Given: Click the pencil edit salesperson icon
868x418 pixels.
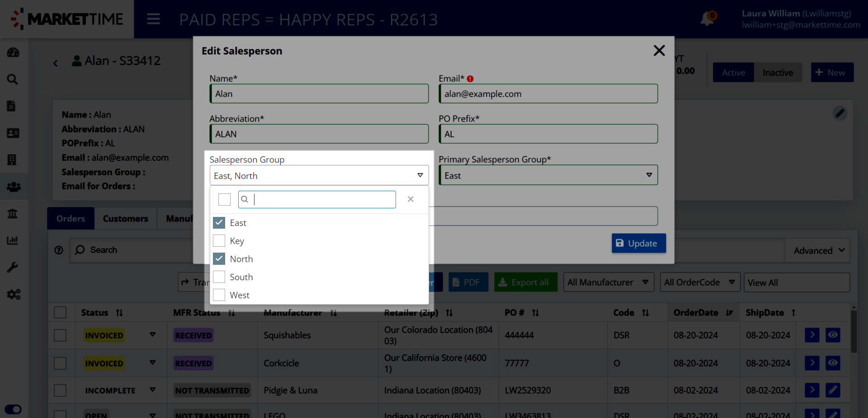Looking at the screenshot, I should [840, 113].
